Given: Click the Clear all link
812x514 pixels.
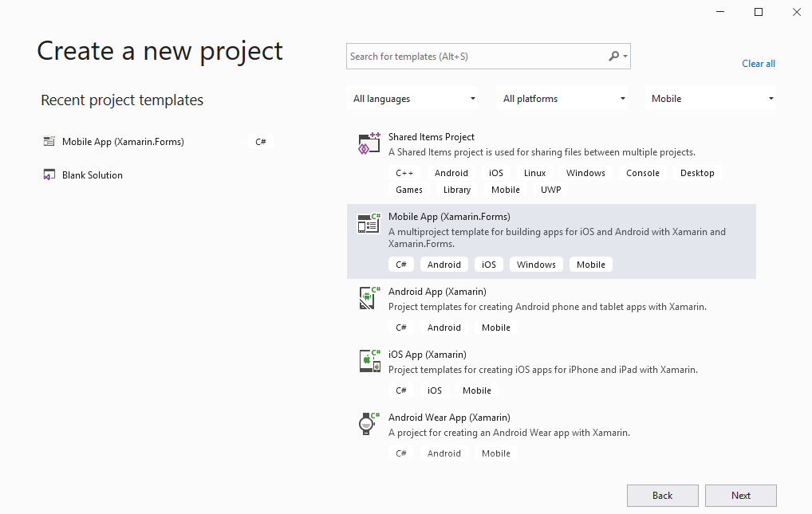Looking at the screenshot, I should click(758, 63).
